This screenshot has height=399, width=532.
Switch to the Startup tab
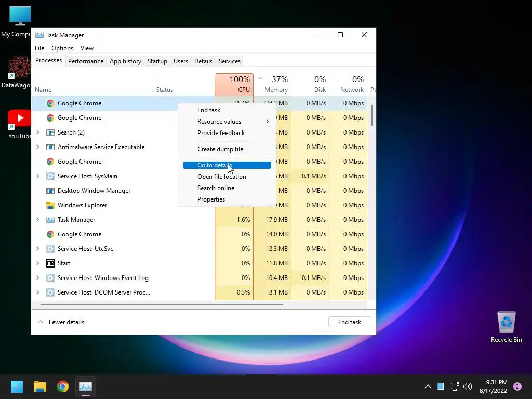click(x=157, y=61)
